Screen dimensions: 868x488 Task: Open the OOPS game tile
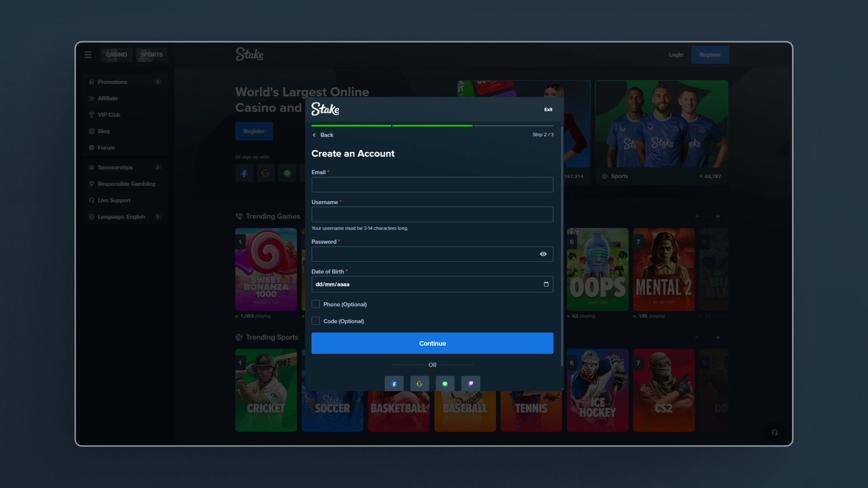[x=598, y=269]
